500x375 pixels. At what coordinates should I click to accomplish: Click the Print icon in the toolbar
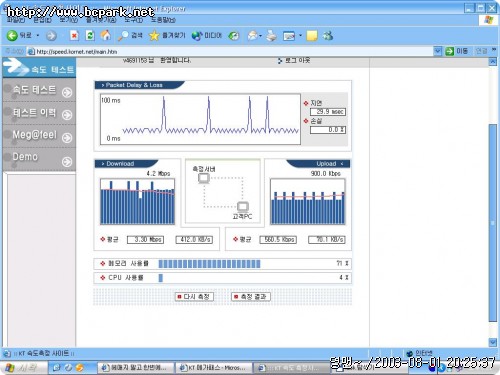[x=271, y=36]
